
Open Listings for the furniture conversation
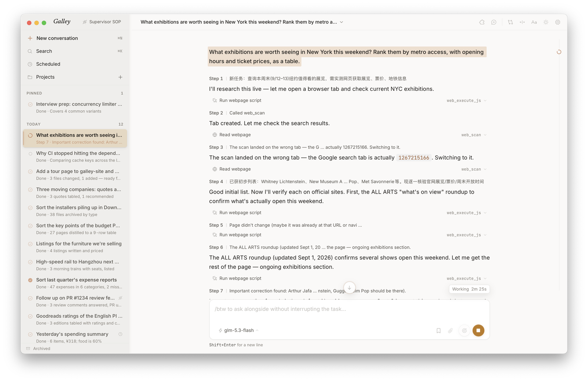(75, 247)
